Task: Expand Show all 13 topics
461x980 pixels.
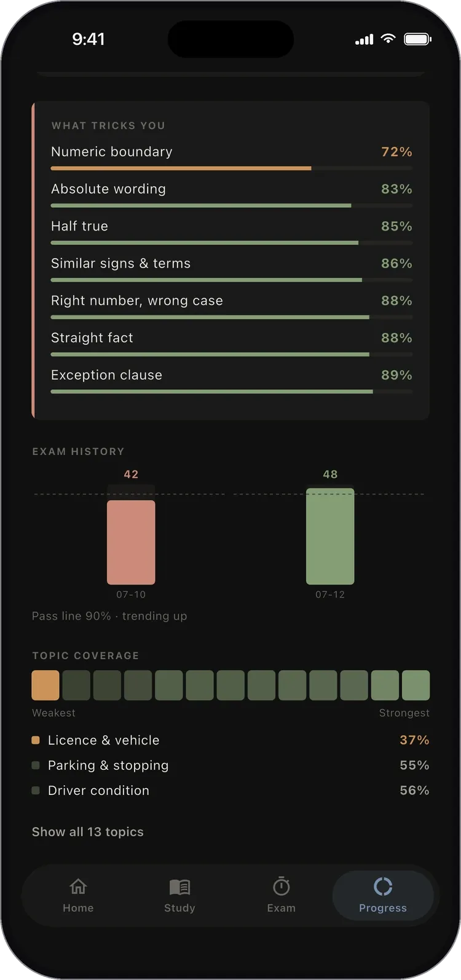Action: tap(88, 832)
